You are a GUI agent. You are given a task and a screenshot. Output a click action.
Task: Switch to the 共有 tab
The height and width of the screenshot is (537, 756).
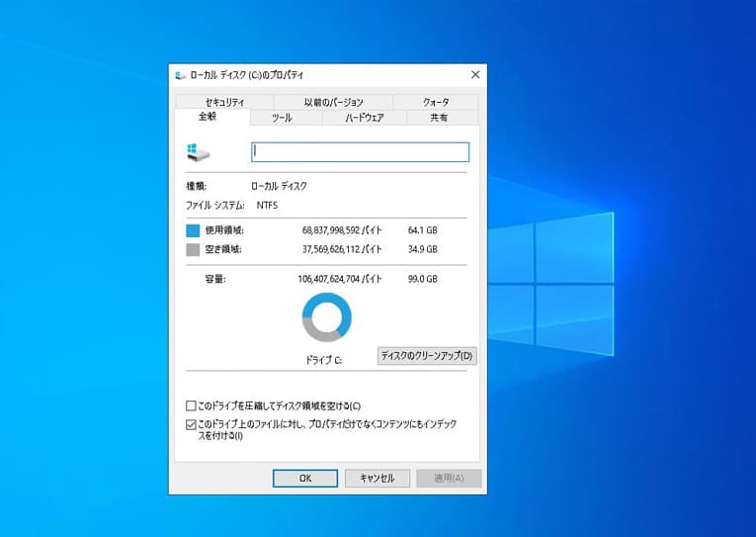tap(439, 118)
